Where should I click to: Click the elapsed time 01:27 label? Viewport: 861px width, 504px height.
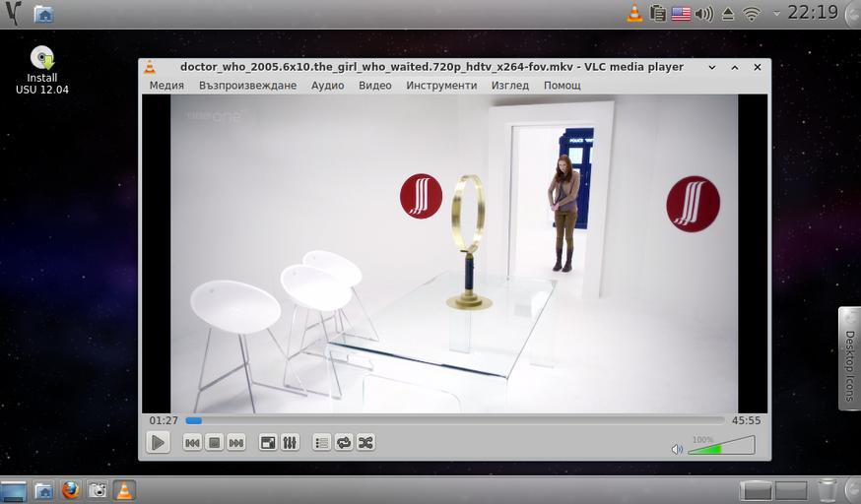[x=164, y=420]
